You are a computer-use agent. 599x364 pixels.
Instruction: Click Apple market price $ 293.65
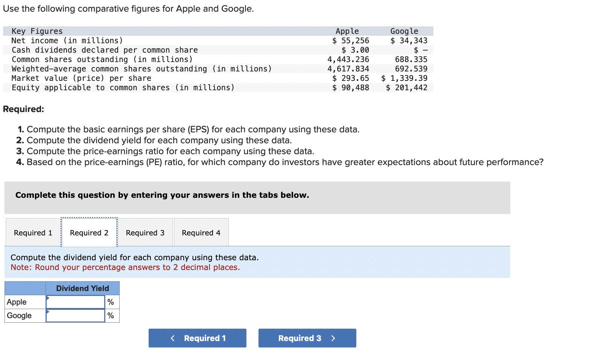pyautogui.click(x=351, y=78)
